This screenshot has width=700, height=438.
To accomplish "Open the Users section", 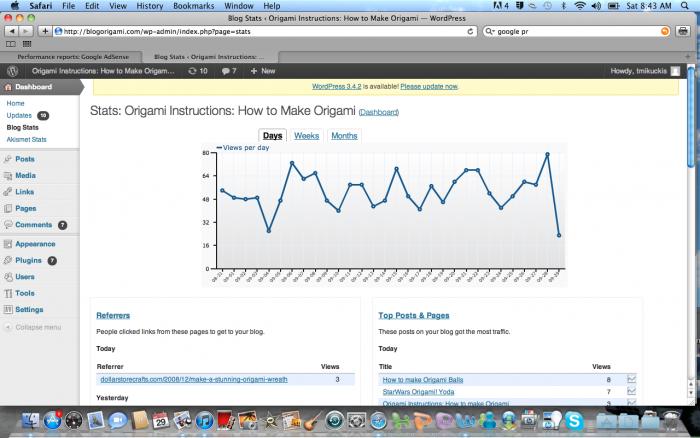I will pyautogui.click(x=25, y=277).
